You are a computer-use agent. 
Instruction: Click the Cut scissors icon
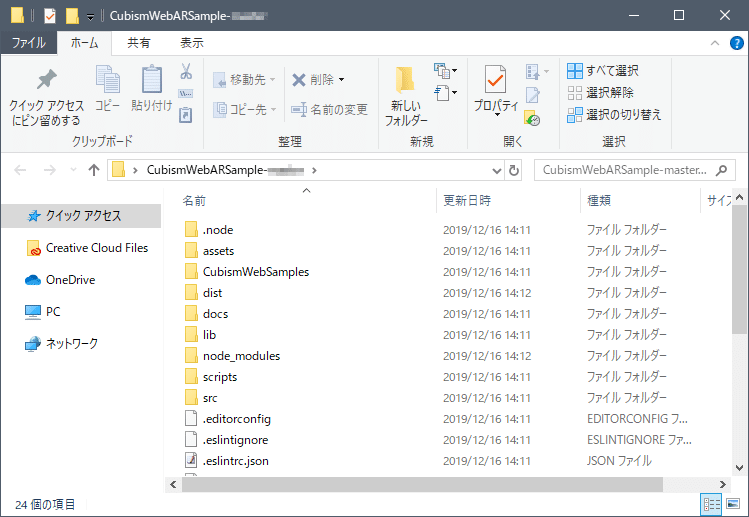click(x=186, y=72)
